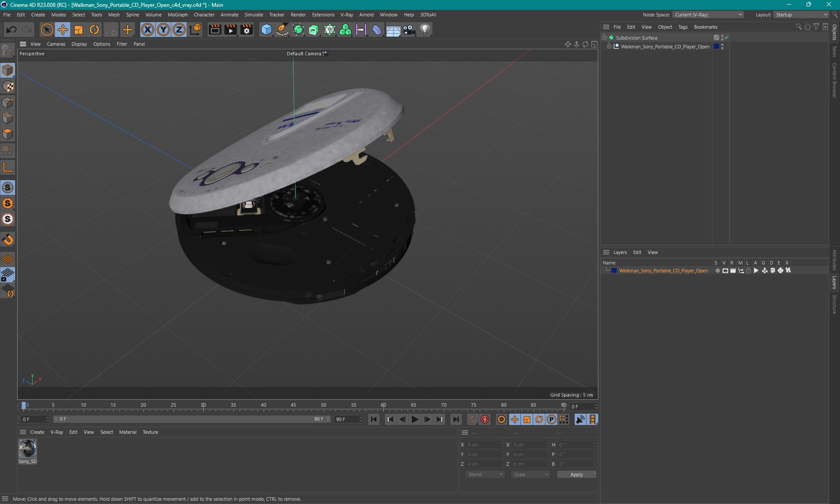This screenshot has height=504, width=840.
Task: Click the blue layer color swatch of Walkman layer
Action: [614, 271]
